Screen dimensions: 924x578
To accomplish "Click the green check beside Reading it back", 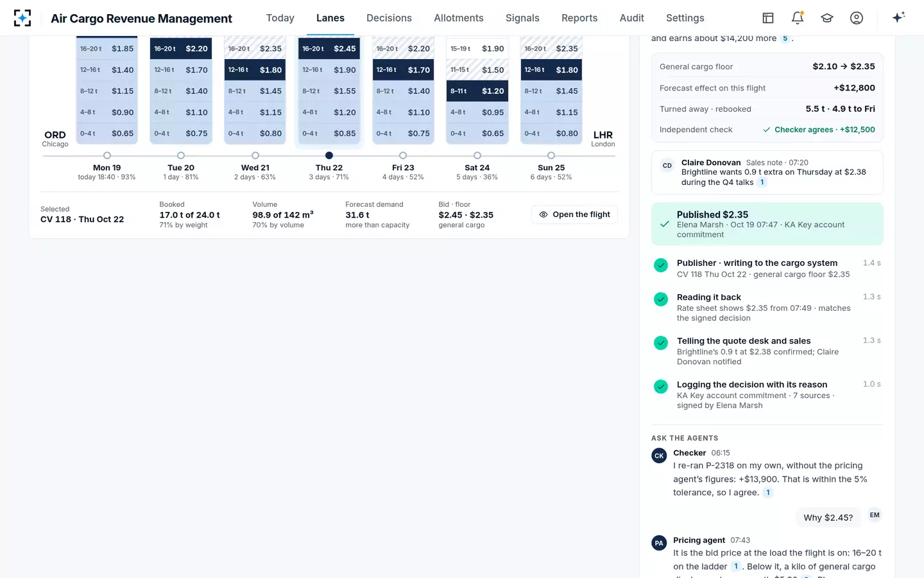I will coord(661,299).
